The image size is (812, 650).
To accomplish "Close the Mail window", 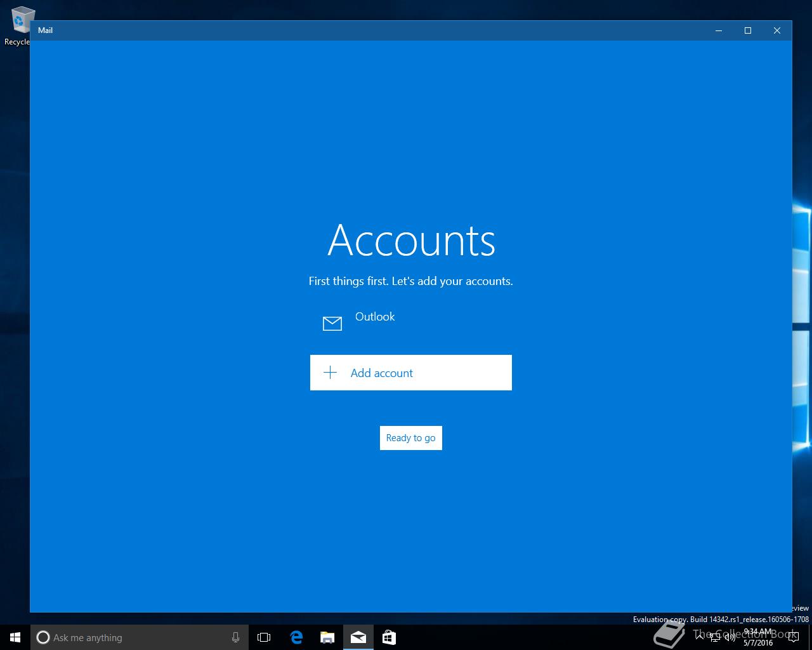I will pos(777,30).
